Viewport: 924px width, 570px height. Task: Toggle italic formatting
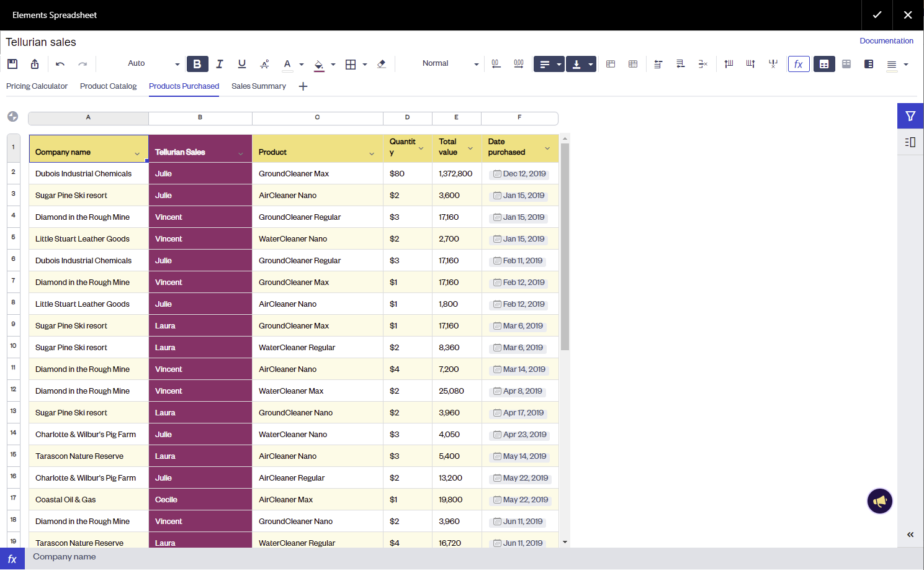tap(220, 64)
